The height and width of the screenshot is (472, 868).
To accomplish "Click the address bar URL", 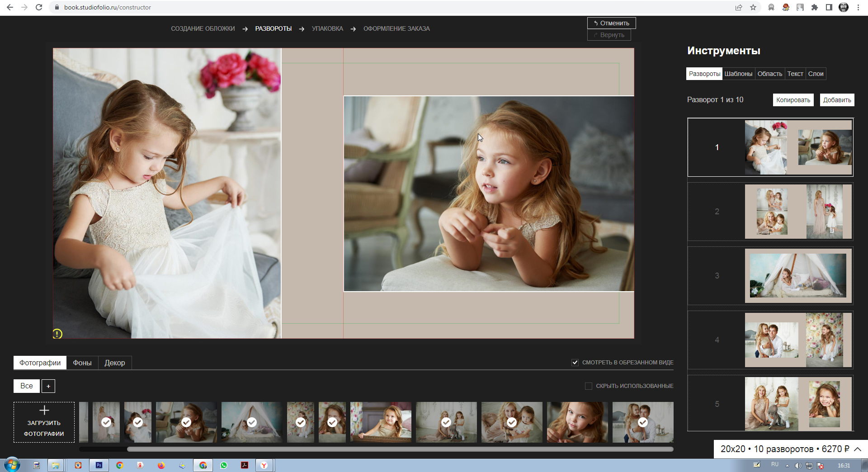I will pos(108,7).
